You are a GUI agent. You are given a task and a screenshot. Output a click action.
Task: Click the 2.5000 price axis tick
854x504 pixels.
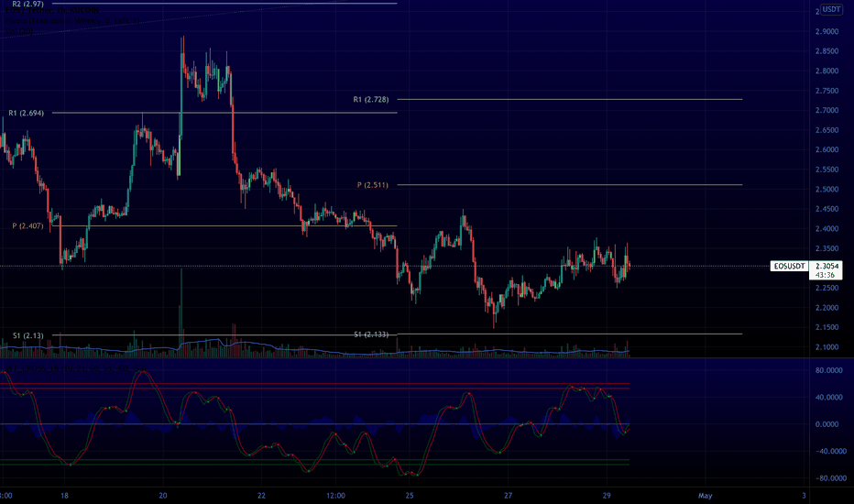(x=827, y=190)
